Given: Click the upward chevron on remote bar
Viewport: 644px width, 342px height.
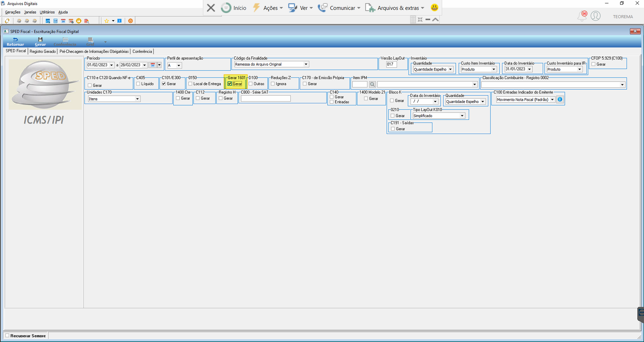Looking at the screenshot, I should (435, 20).
